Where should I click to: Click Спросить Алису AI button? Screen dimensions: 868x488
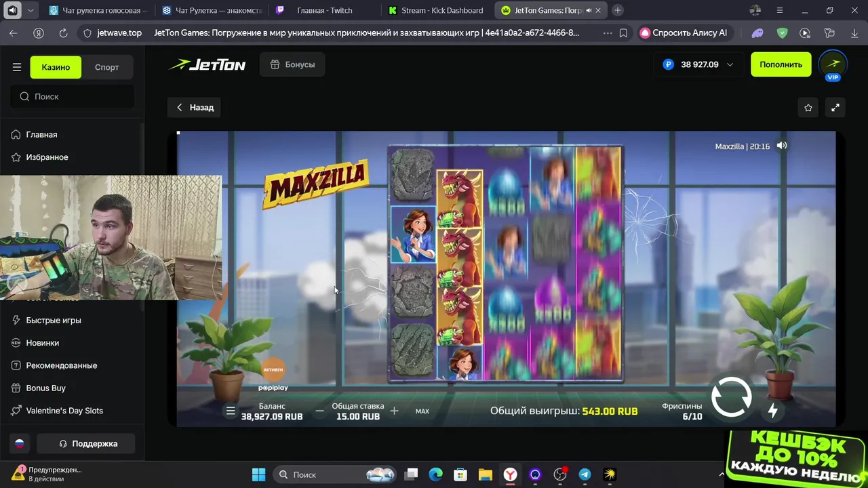point(684,33)
